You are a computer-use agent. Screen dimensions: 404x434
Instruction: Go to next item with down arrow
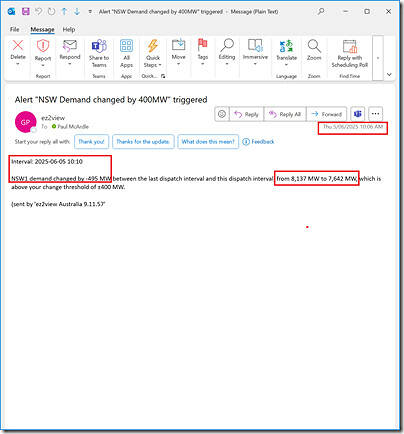pos(77,11)
